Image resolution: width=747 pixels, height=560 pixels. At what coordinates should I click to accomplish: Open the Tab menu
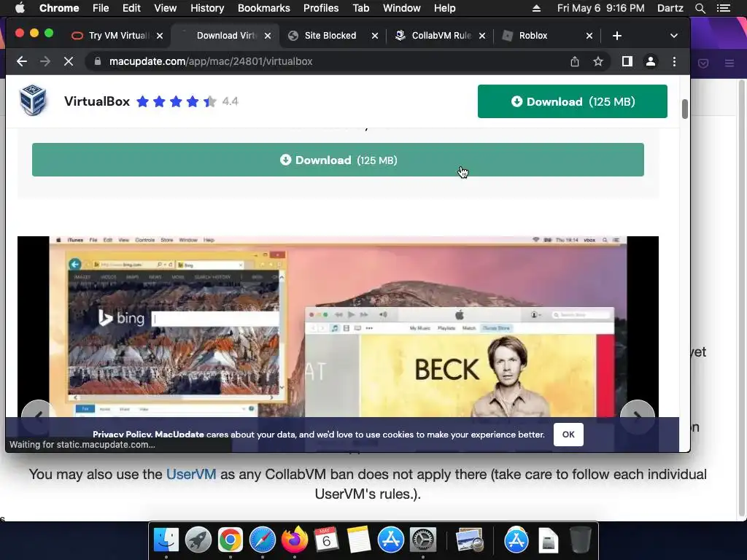click(x=360, y=8)
